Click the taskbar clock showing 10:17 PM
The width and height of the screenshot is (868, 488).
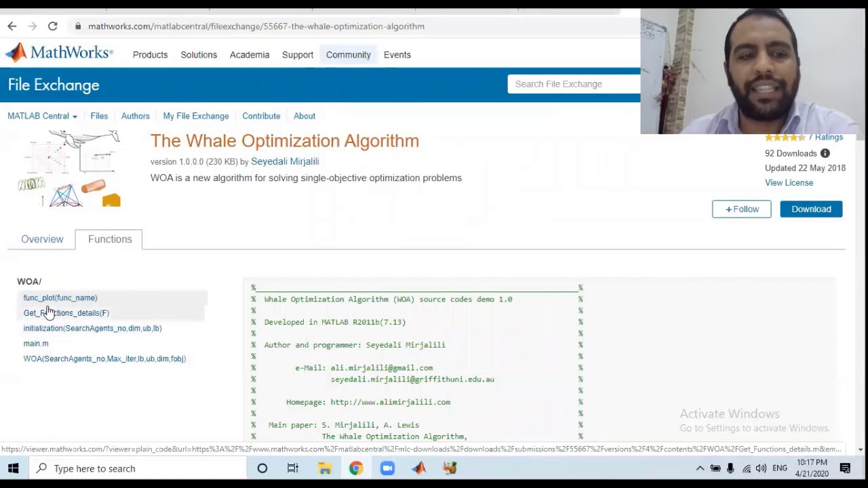(812, 468)
